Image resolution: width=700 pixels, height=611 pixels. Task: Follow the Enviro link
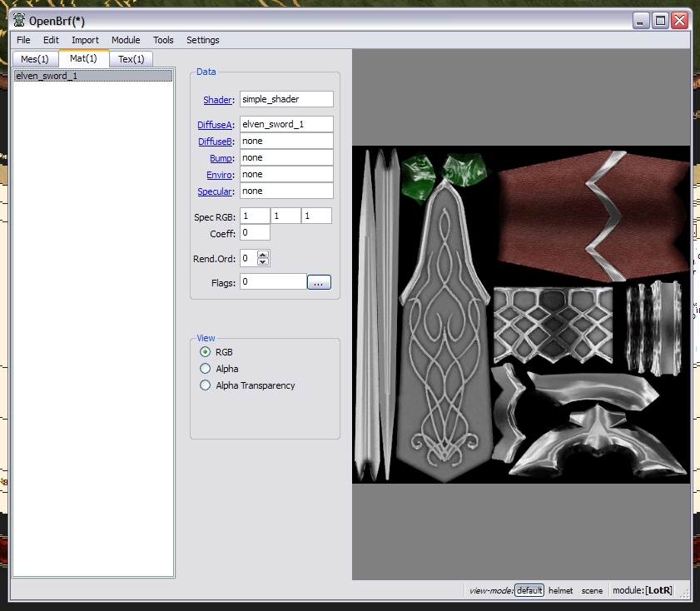tap(219, 175)
